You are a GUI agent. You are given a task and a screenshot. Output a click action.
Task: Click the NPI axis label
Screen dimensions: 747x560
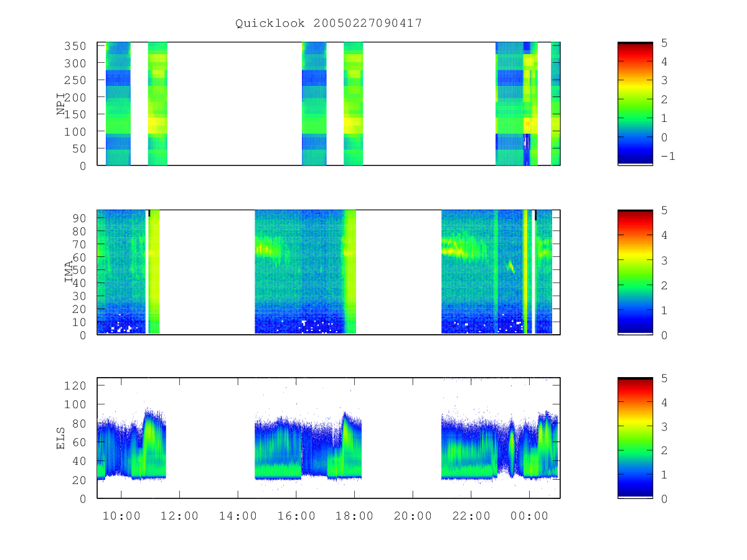[x=62, y=104]
